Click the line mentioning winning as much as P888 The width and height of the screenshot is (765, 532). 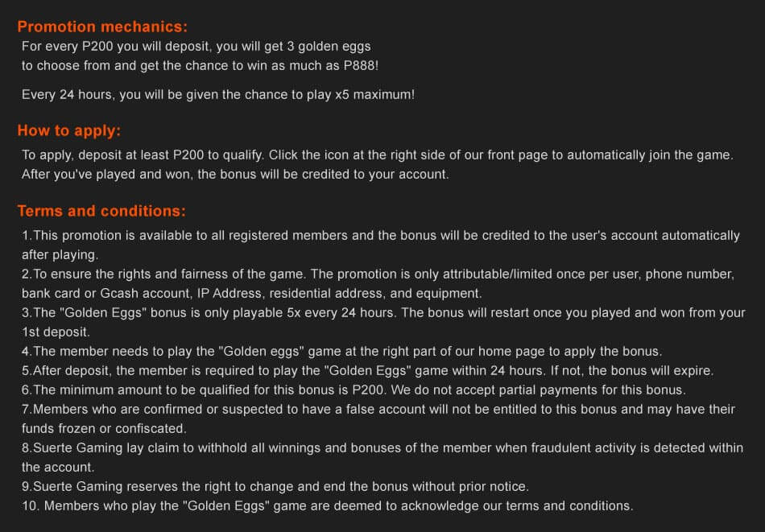click(200, 66)
